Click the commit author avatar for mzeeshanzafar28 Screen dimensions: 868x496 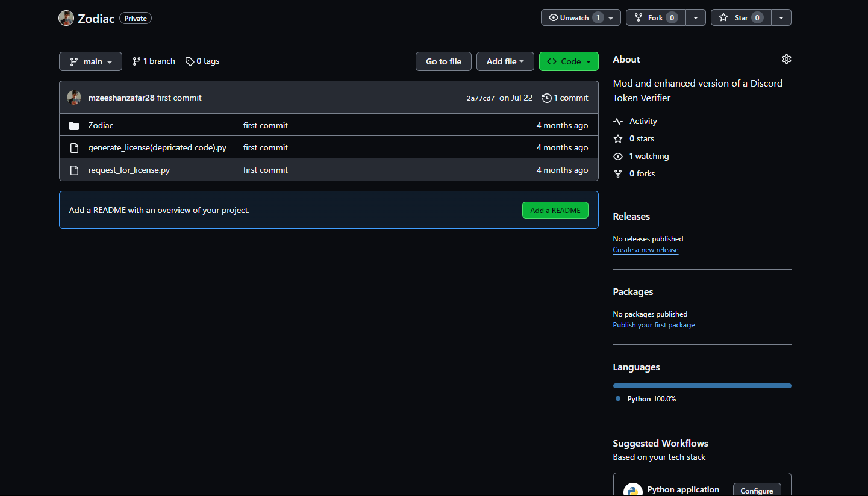pyautogui.click(x=74, y=98)
